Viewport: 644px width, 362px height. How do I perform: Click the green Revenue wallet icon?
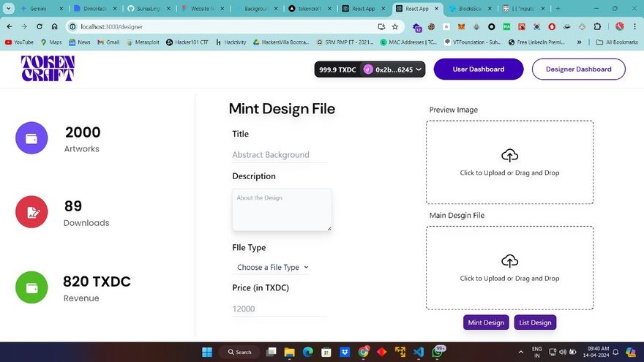(31, 287)
